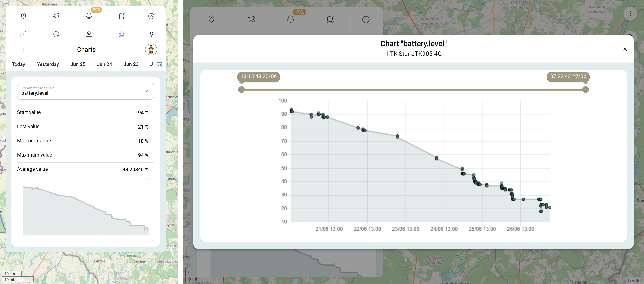Collapse the left panel menu with circle chevron
The width and height of the screenshot is (644, 284).
[151, 16]
